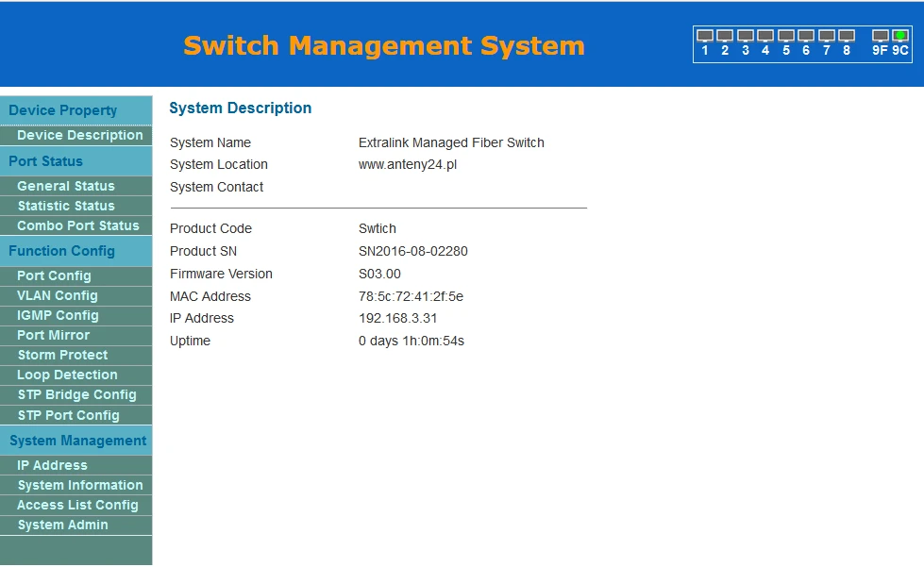Open the System Admin page
The width and height of the screenshot is (924, 567).
coord(62,525)
